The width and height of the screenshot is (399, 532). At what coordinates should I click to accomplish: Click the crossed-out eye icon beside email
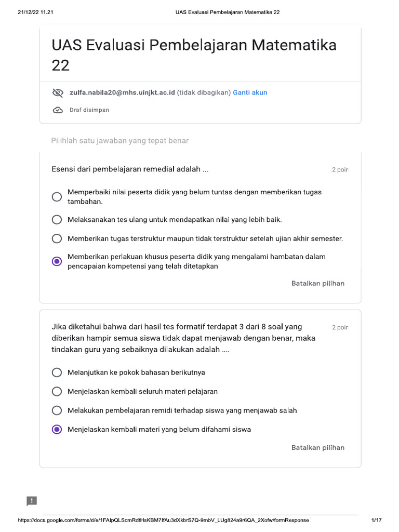click(x=58, y=93)
